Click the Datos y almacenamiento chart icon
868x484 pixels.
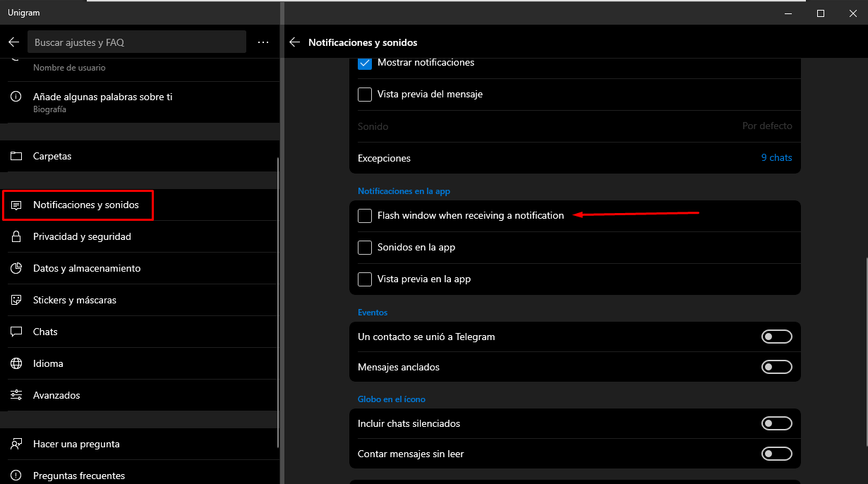point(16,269)
